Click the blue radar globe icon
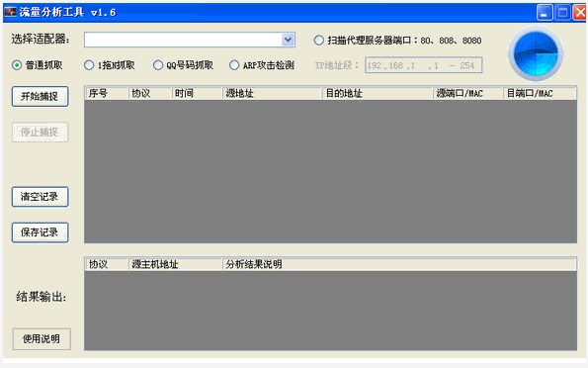 pos(536,53)
